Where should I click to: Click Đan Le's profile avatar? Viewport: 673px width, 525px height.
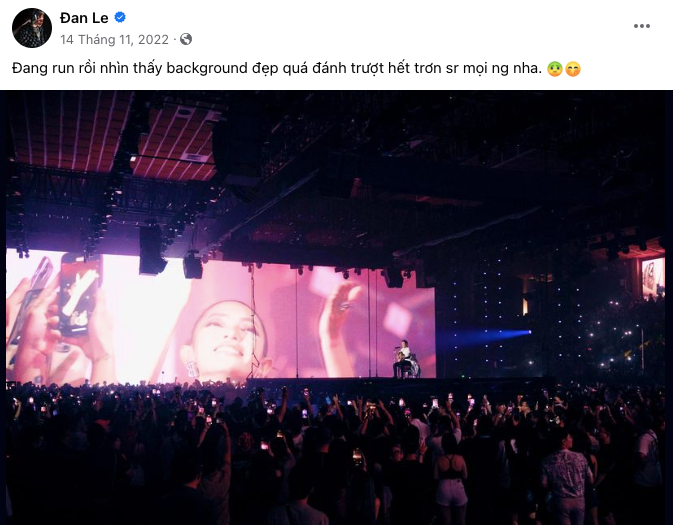32,28
